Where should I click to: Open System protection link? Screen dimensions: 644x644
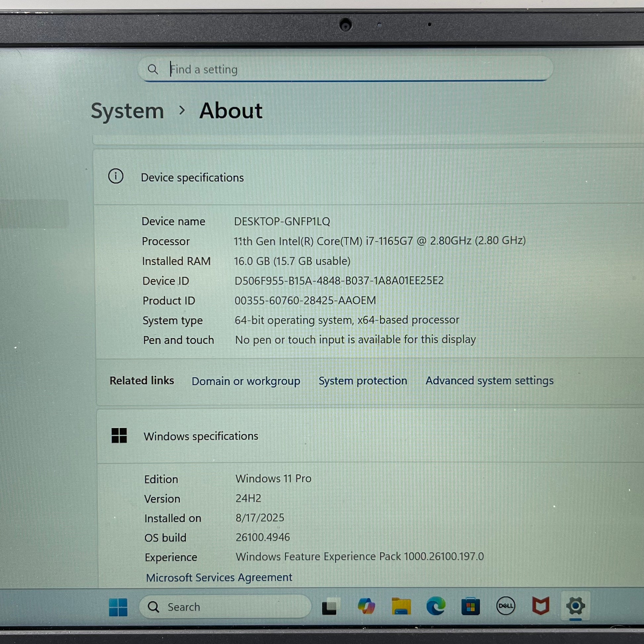click(x=363, y=381)
